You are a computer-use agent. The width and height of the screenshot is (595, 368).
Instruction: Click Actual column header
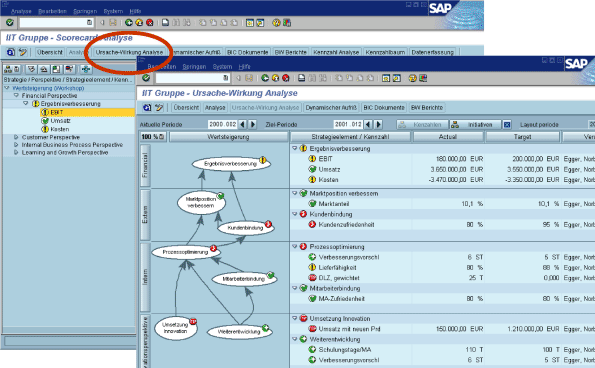448,137
